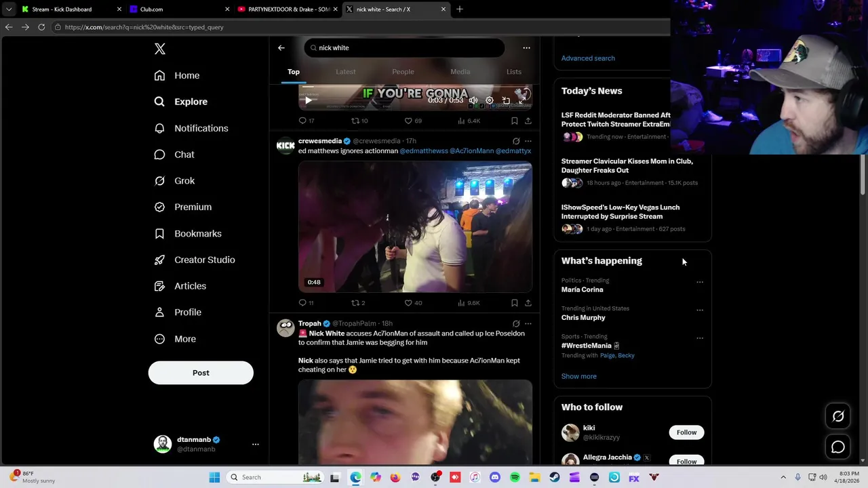Open crewesmedia video thumbnail
The height and width of the screenshot is (488, 868).
(x=415, y=227)
